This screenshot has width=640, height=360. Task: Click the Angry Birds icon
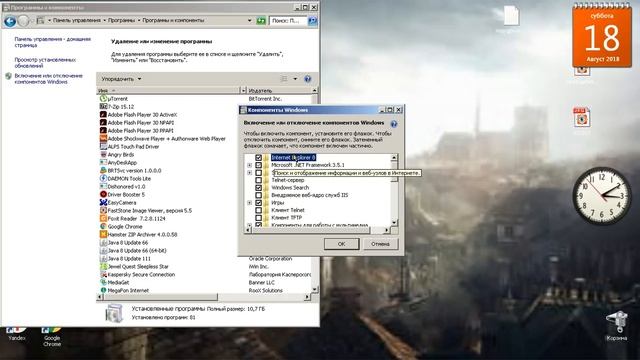click(x=103, y=155)
